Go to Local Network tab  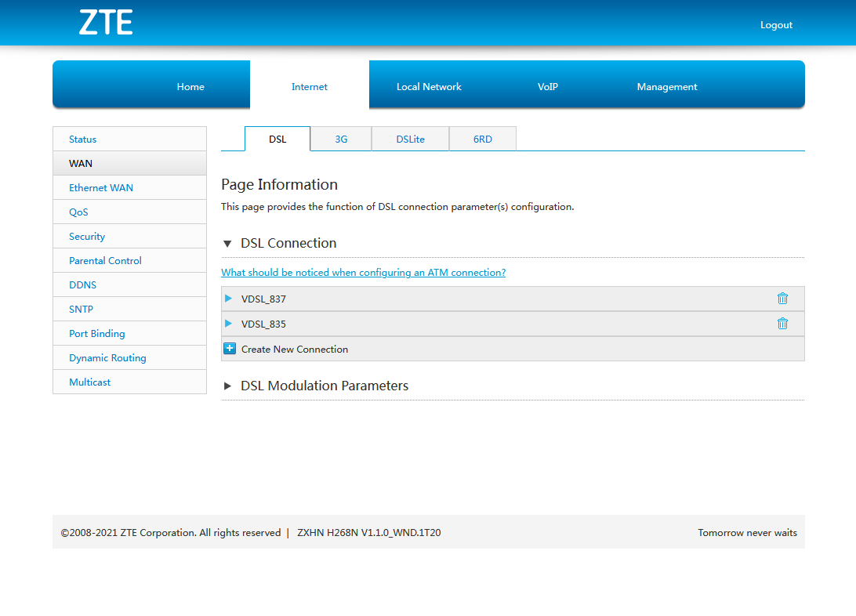coord(429,87)
